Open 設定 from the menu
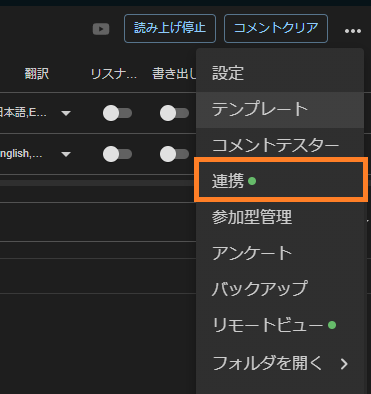Screen dimensions: 371x394 [280, 73]
